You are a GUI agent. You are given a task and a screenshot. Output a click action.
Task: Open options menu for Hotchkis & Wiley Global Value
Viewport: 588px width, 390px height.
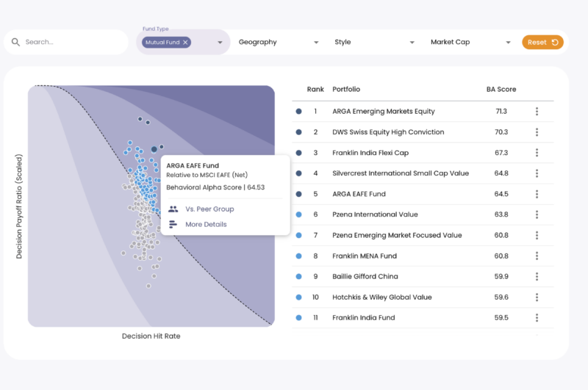pyautogui.click(x=537, y=297)
